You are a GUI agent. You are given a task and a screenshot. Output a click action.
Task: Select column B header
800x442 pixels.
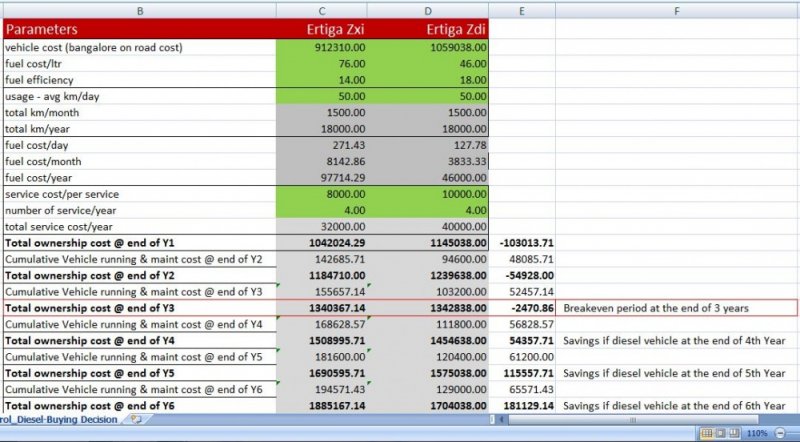140,11
